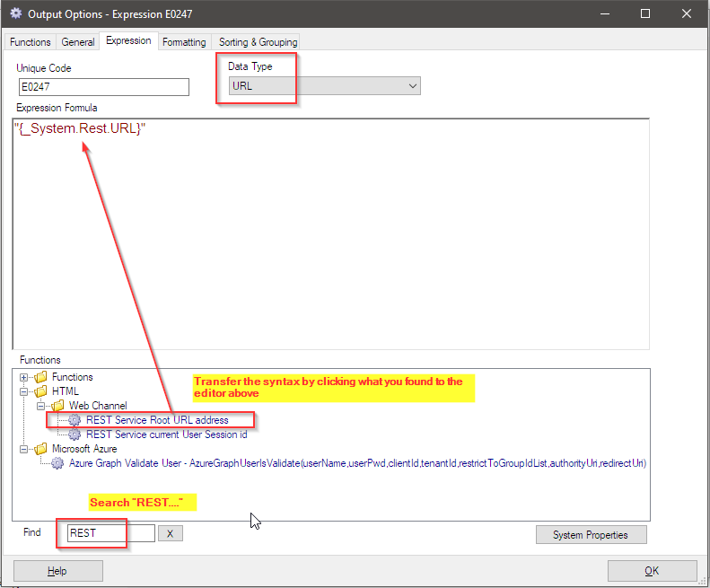Click the gear icon in title bar
Viewport: 710px width, 588px height.
point(16,13)
